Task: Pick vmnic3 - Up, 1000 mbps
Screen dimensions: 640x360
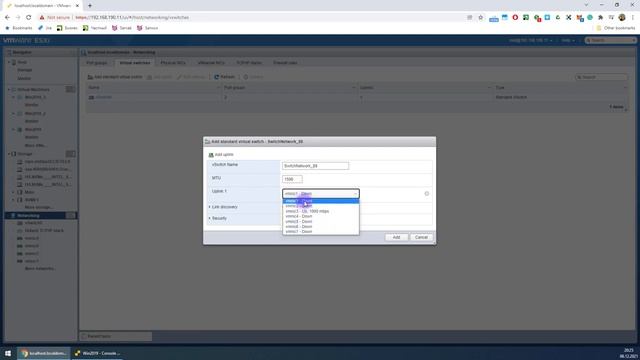Action: 321,211
